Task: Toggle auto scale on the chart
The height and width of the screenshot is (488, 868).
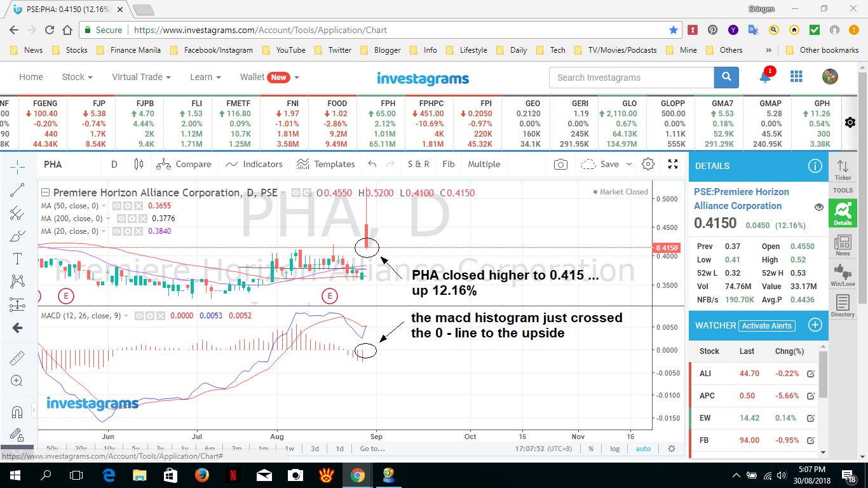Action: click(x=643, y=449)
